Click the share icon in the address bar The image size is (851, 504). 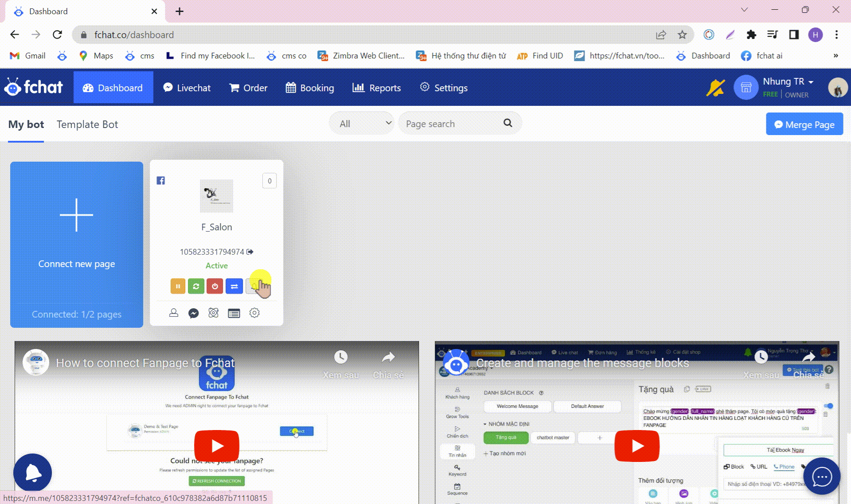[661, 35]
